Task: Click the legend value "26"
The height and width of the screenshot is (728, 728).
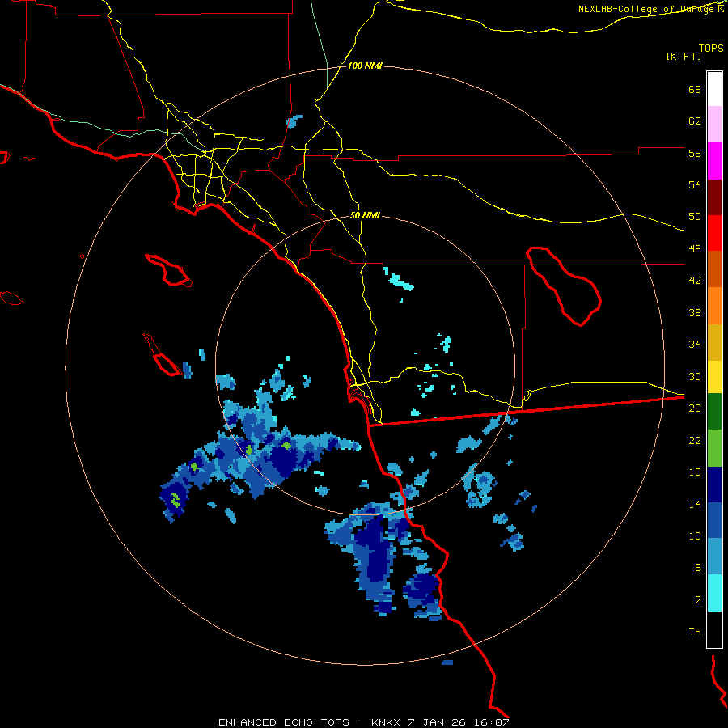Action: click(x=695, y=408)
